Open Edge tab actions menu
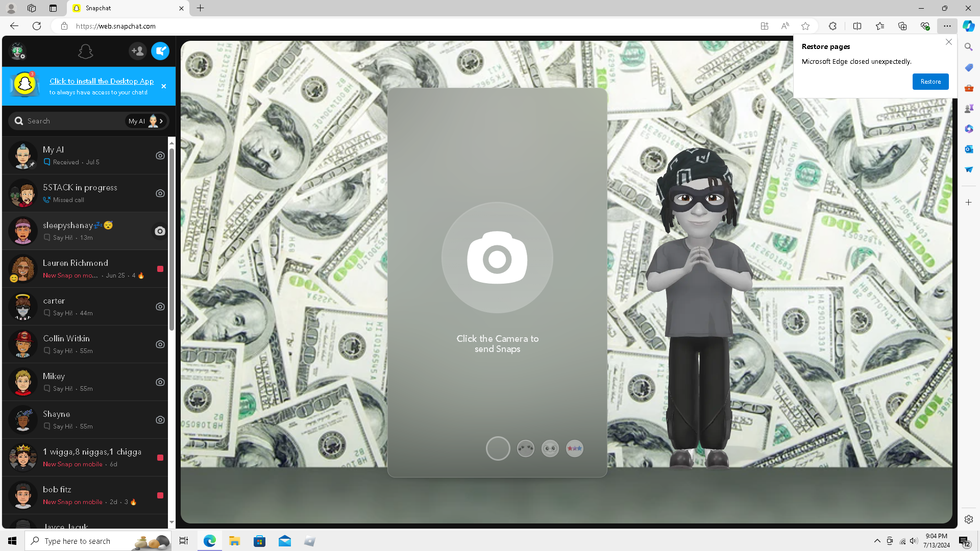The image size is (980, 551). [x=53, y=8]
